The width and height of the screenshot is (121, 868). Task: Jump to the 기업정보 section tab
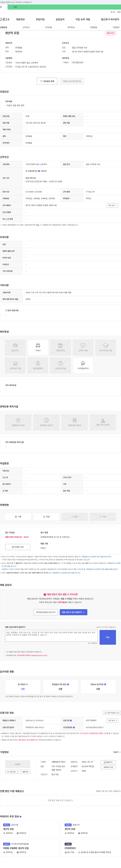click(116, 27)
